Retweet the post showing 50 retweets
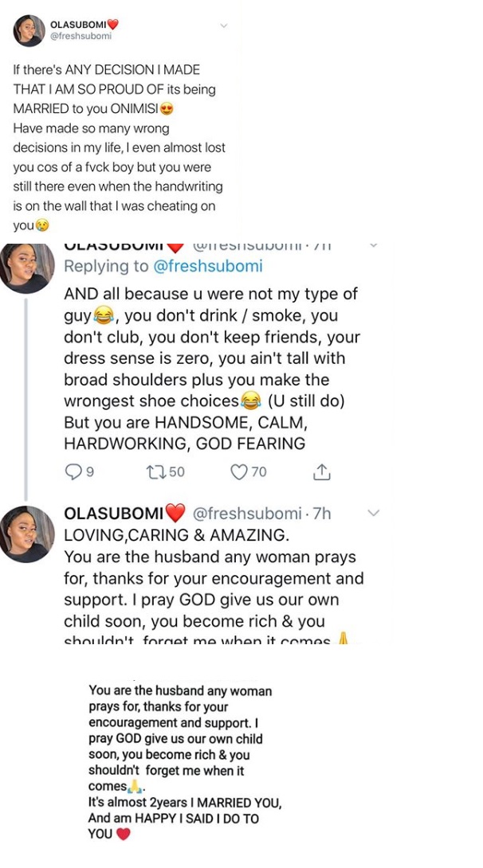Viewport: 483px width, 868px height. point(155,472)
